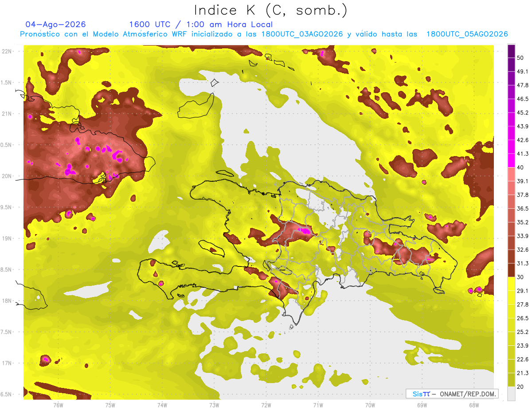Click the legend value "42.6"

(x=523, y=140)
